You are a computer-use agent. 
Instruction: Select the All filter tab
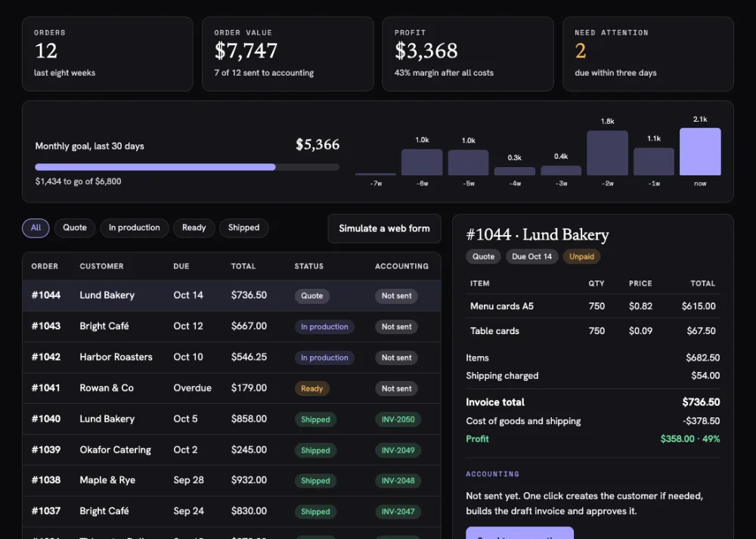pyautogui.click(x=36, y=228)
